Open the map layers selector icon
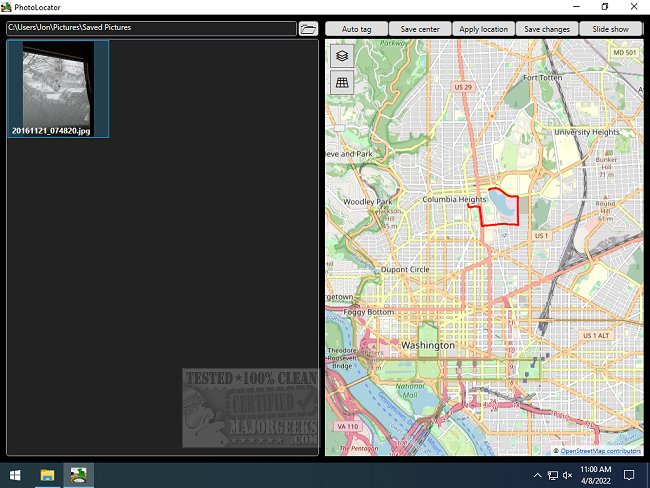 (342, 56)
